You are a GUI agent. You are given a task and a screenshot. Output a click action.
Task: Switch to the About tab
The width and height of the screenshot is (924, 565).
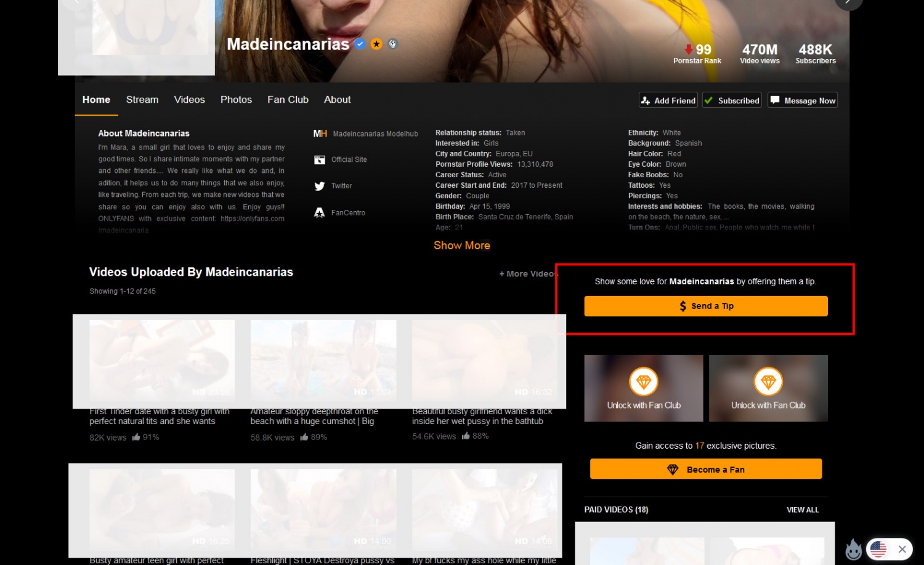tap(338, 100)
